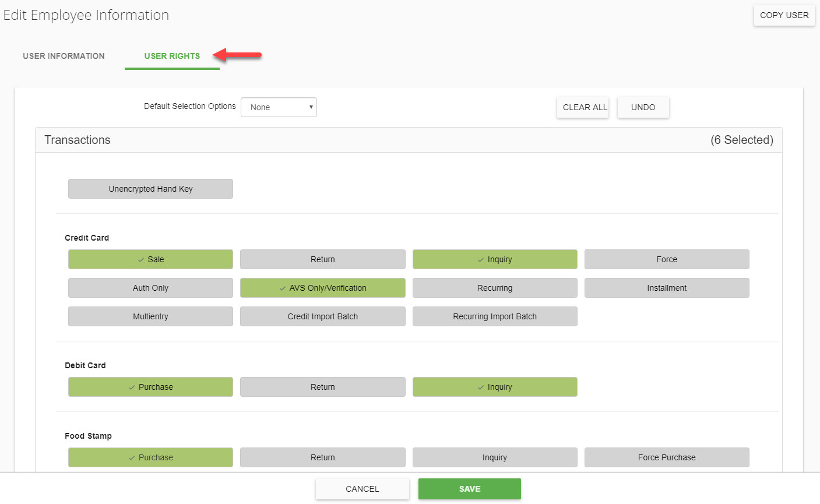Enable Food Stamp Force Purchase

[667, 457]
